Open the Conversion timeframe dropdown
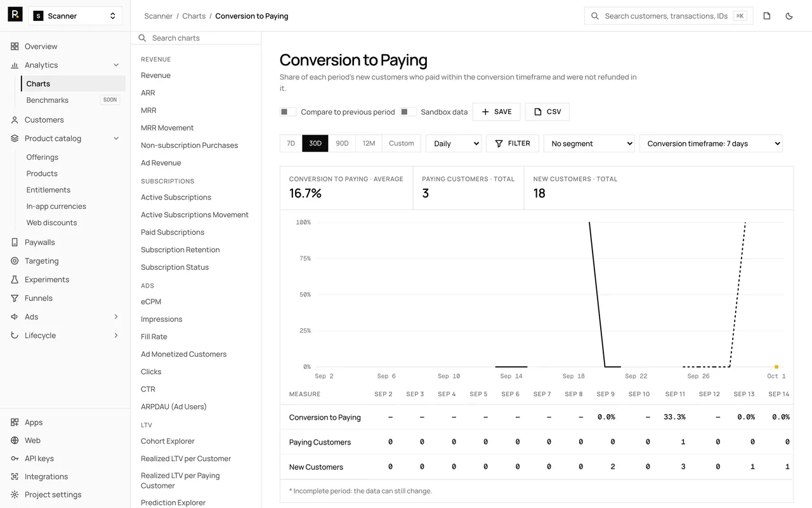Screen dimensions: 812x508 [x=711, y=144]
